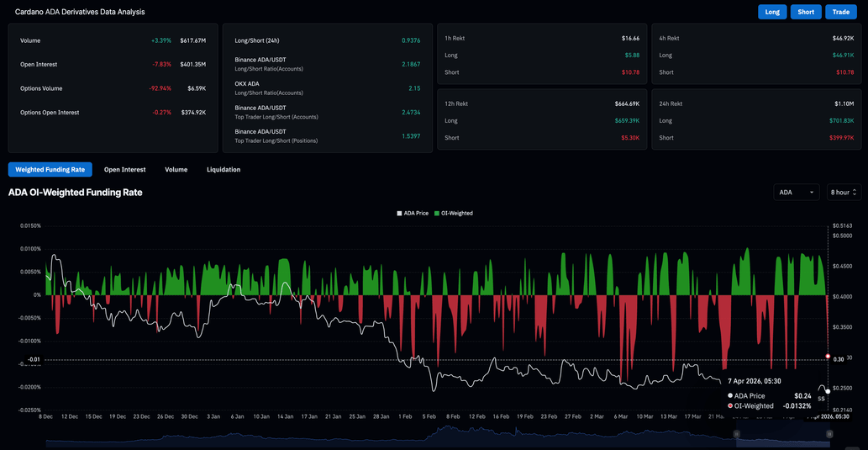This screenshot has height=450, width=868.
Task: Select Weighted Funding Rate tab
Action: click(x=50, y=170)
